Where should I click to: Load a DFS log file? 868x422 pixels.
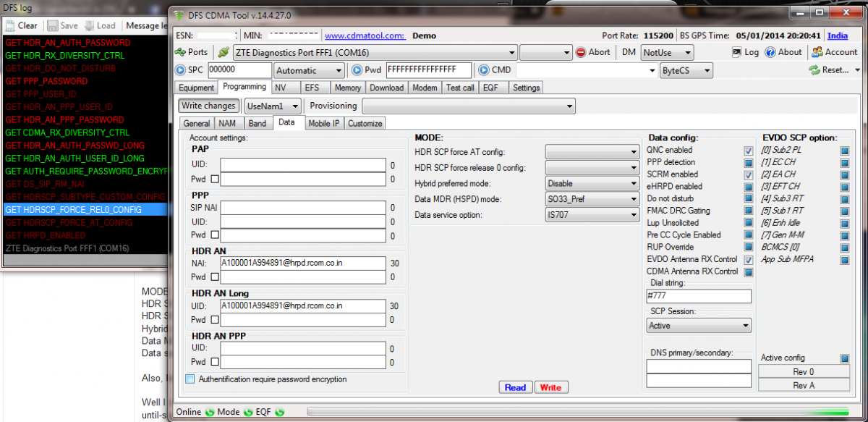tap(101, 25)
